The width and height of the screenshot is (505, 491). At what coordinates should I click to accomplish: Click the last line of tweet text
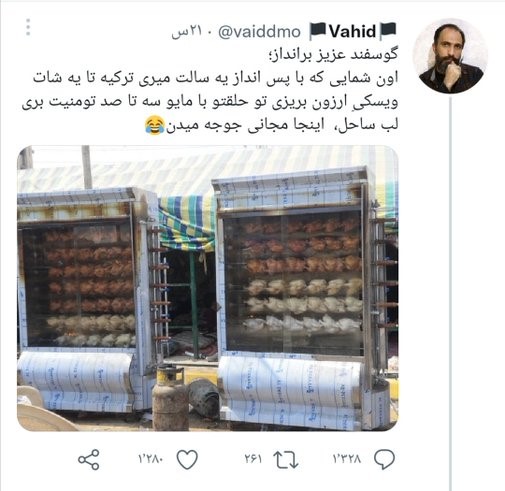(x=272, y=125)
